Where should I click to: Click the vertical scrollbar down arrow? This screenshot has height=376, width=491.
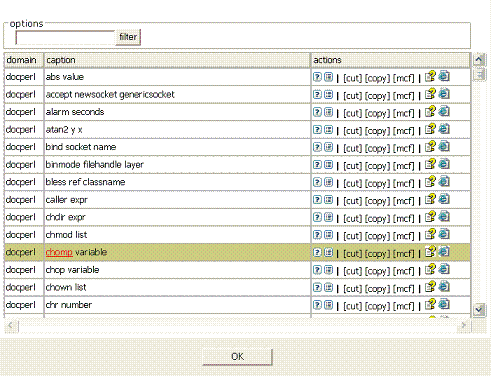479,310
